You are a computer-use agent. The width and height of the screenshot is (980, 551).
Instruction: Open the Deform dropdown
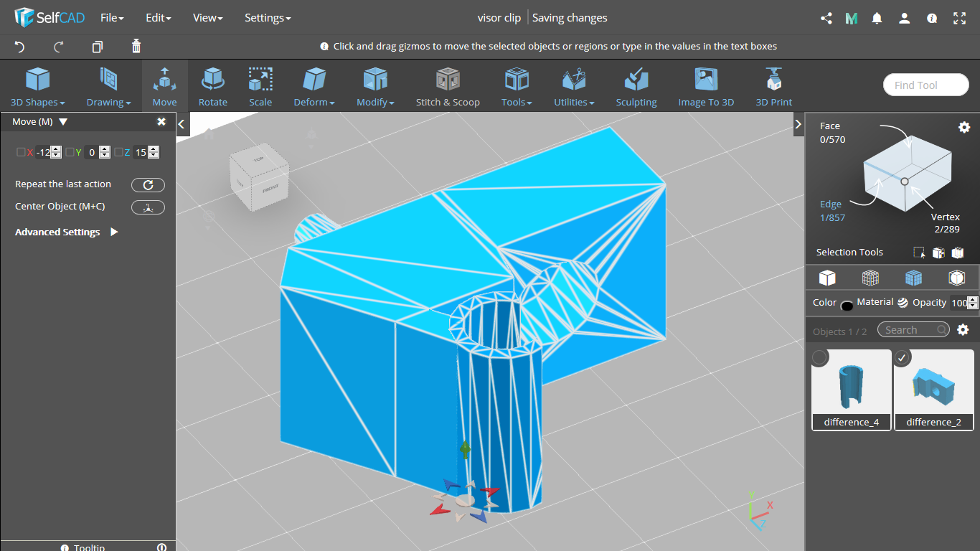(x=314, y=86)
